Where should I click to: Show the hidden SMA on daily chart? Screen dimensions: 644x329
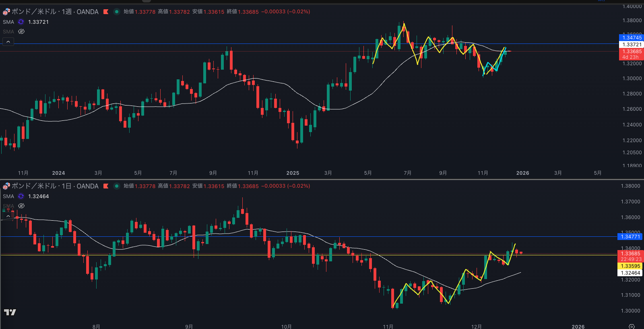[21, 206]
